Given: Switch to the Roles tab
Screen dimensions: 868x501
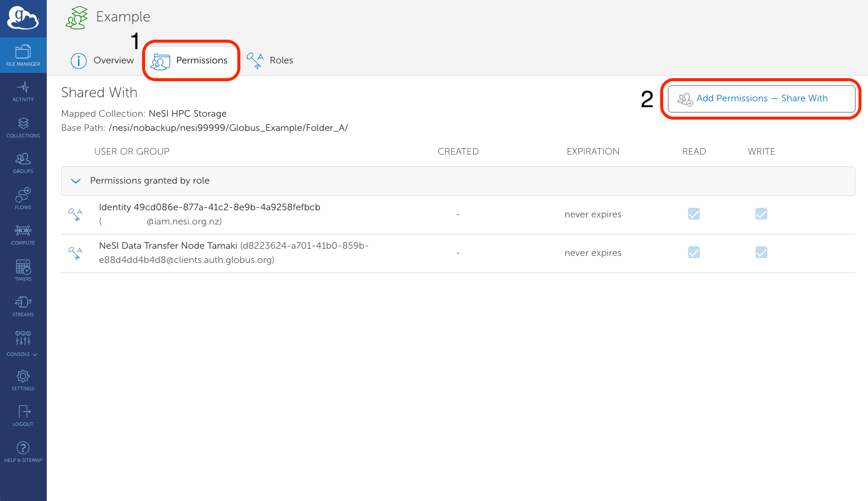Looking at the screenshot, I should pos(270,60).
